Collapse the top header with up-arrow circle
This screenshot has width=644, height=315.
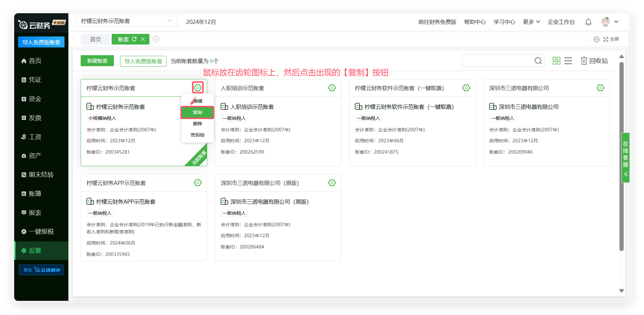(597, 39)
